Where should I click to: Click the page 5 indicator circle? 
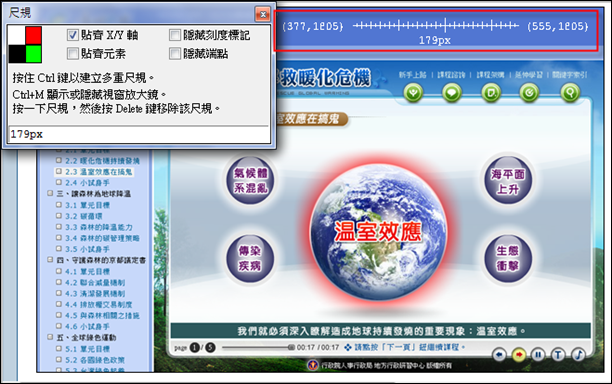tap(210, 347)
